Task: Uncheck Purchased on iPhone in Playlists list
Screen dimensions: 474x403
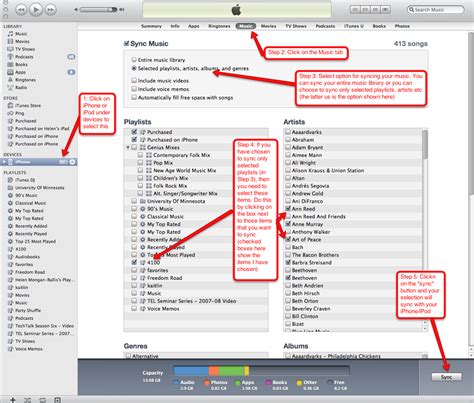Action: (x=134, y=140)
